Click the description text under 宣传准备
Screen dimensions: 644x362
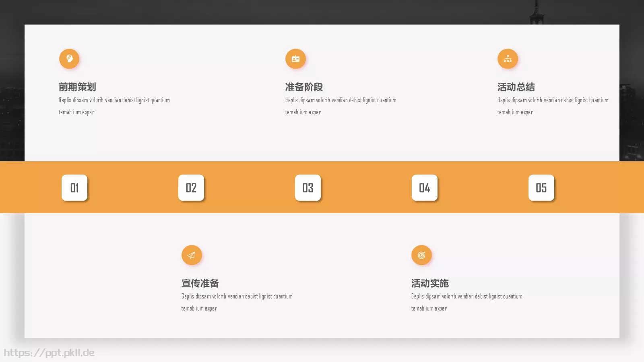237,302
